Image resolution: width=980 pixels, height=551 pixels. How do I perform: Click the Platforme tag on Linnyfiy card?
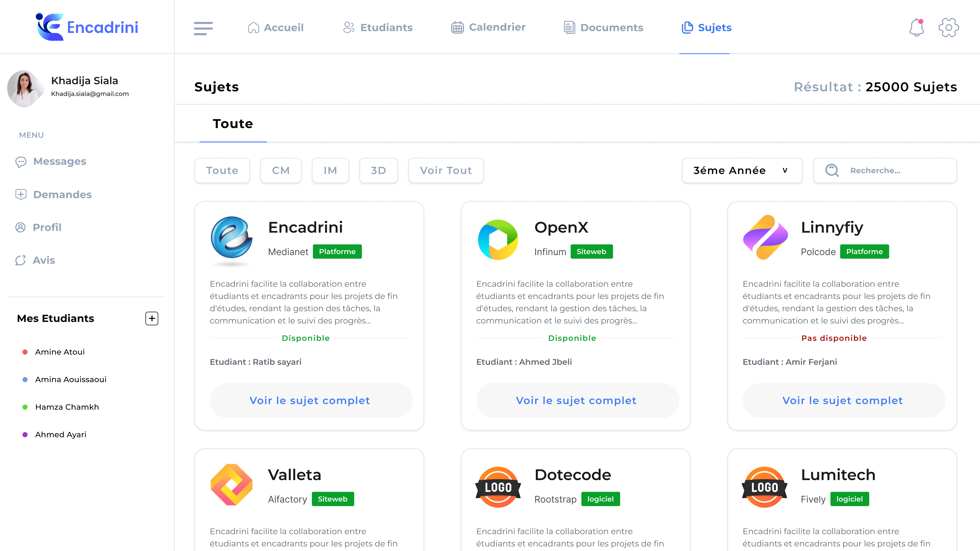(x=864, y=252)
